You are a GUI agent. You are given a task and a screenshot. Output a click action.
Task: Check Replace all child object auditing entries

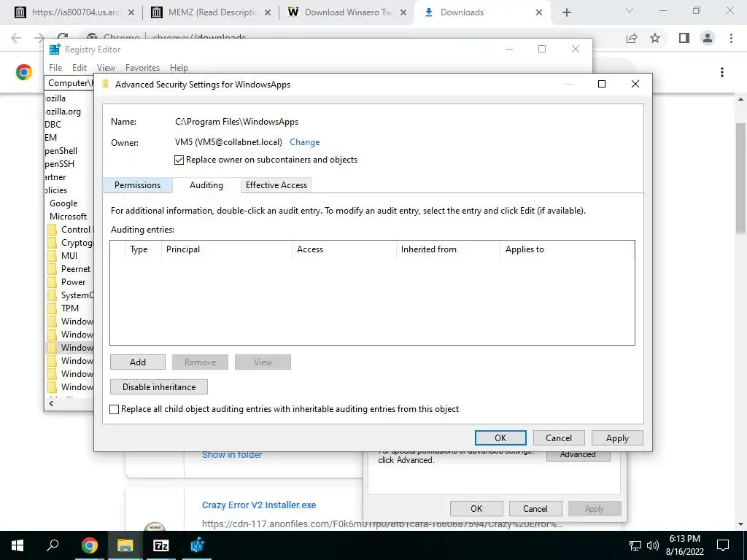click(x=115, y=409)
